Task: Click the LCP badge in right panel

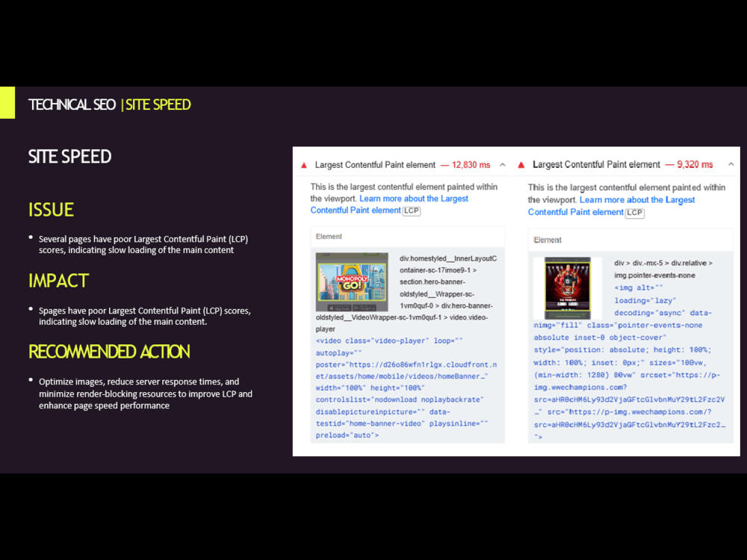Action: pyautogui.click(x=634, y=213)
